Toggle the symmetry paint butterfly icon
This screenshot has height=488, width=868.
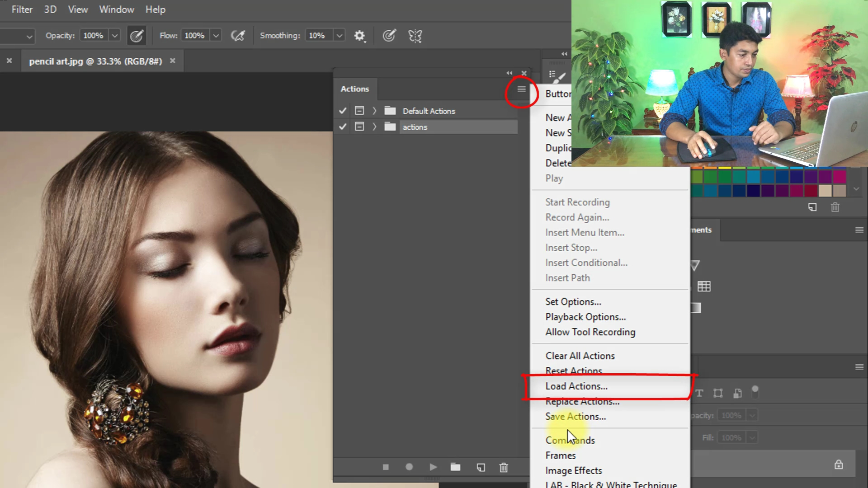[415, 36]
